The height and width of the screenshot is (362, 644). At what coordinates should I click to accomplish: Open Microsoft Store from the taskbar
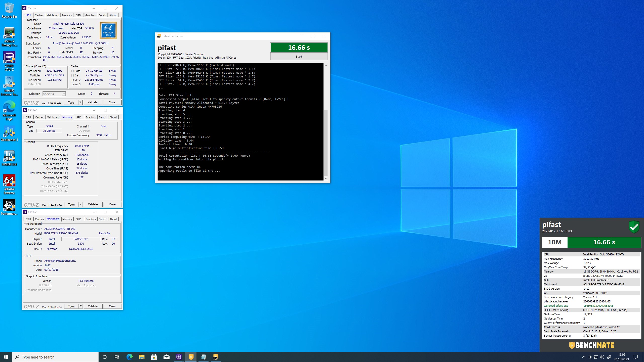154,357
